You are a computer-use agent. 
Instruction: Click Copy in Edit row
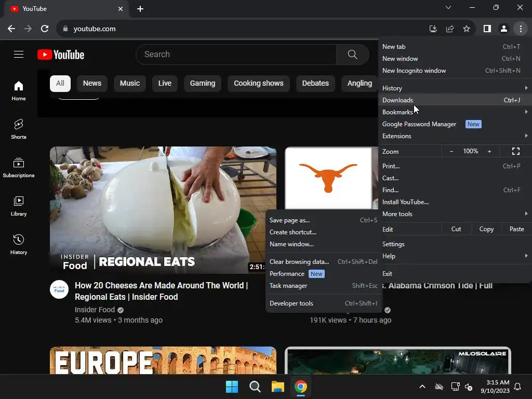coord(486,229)
